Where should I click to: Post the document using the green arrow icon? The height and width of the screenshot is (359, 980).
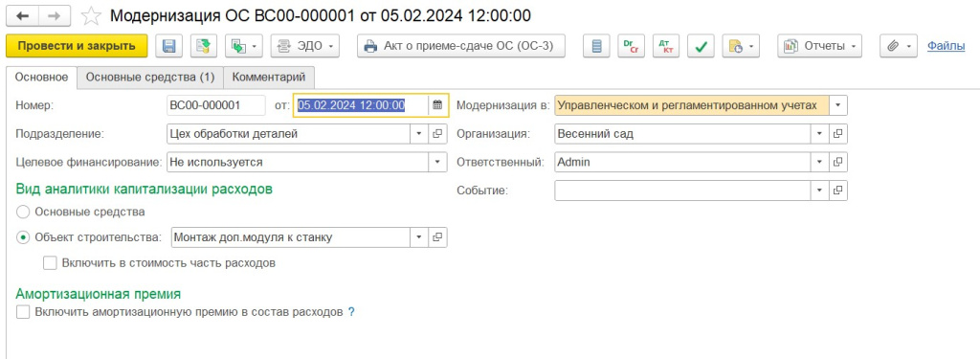click(204, 46)
